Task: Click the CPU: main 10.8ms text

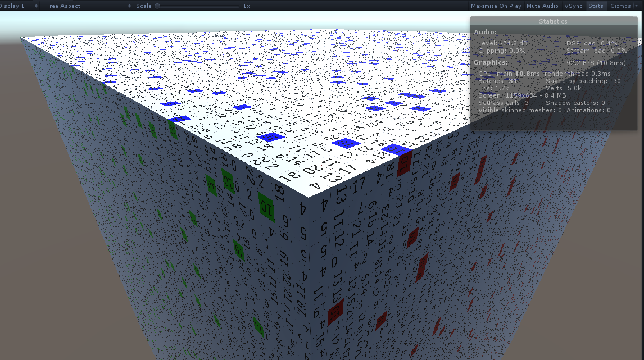Action: coord(509,74)
